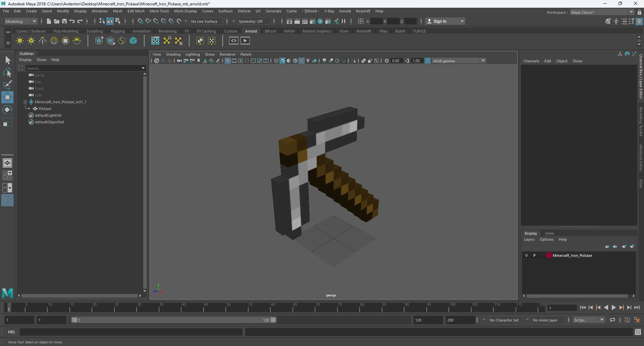Click frame 60 on the time slider
Viewport: 644px width, 346px height.
[271, 307]
